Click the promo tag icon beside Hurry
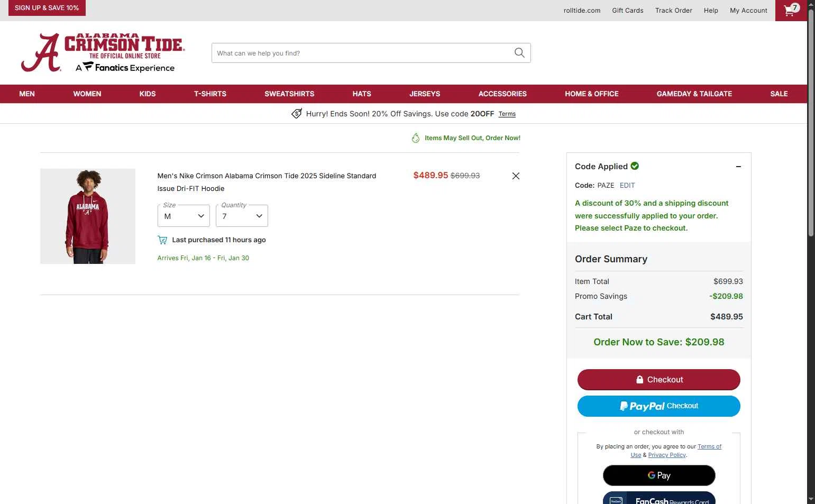The height and width of the screenshot is (504, 815). click(x=297, y=114)
